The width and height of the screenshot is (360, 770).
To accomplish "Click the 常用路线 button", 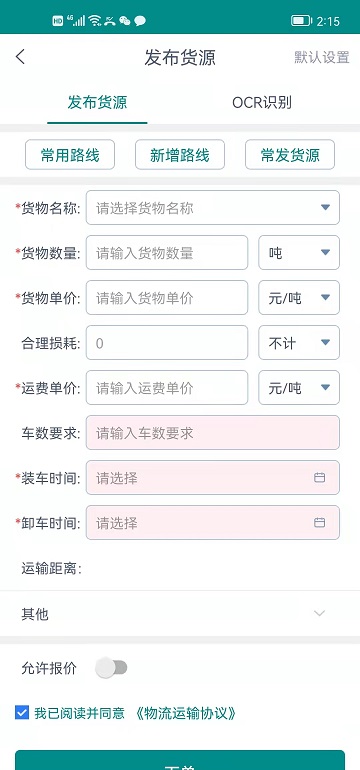I will click(70, 155).
